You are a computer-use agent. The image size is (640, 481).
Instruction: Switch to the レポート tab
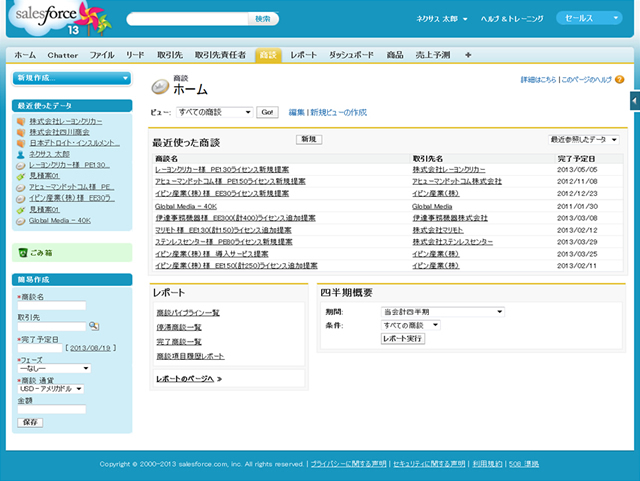click(303, 55)
